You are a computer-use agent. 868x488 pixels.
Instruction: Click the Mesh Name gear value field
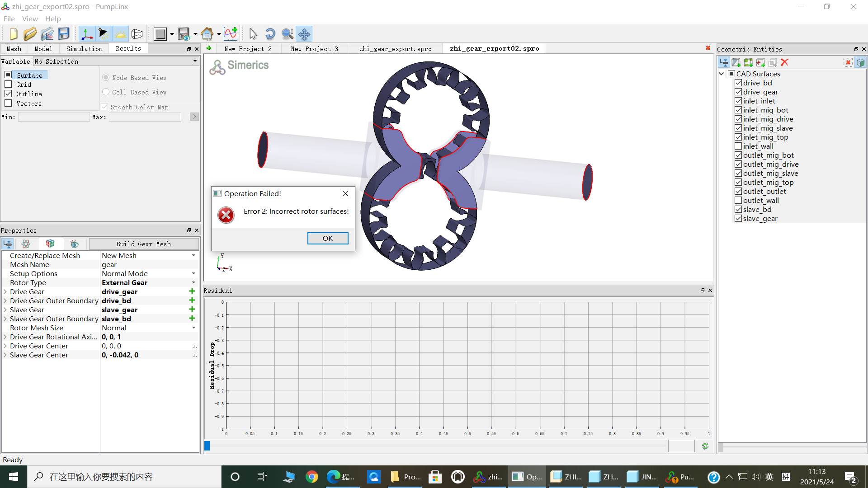tap(149, 264)
